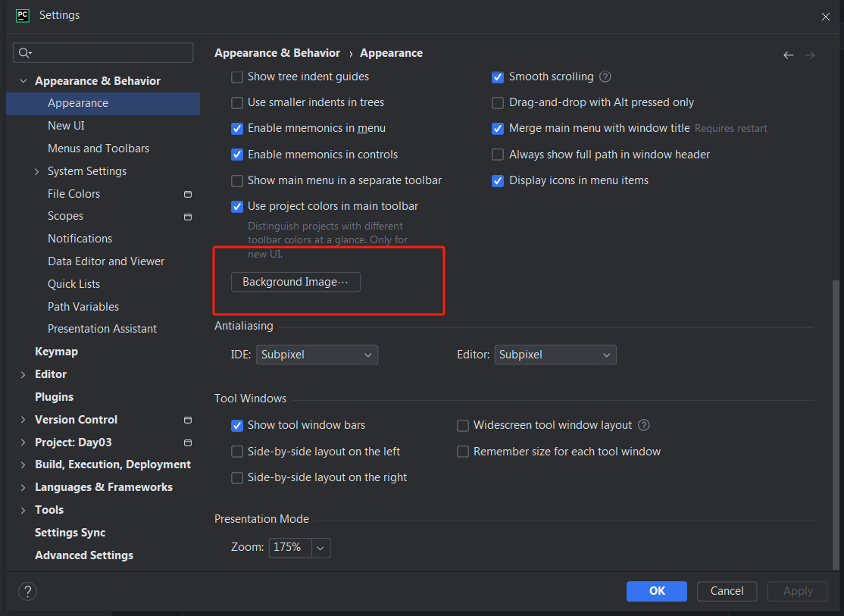Click the PyCharm logo icon in title bar

click(23, 15)
